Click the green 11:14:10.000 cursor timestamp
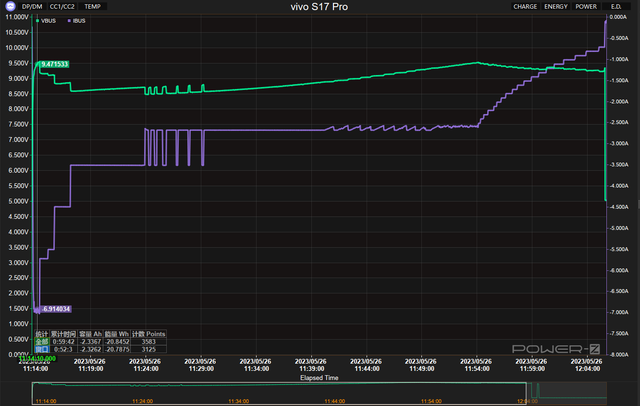The width and height of the screenshot is (640, 406). tap(37, 358)
